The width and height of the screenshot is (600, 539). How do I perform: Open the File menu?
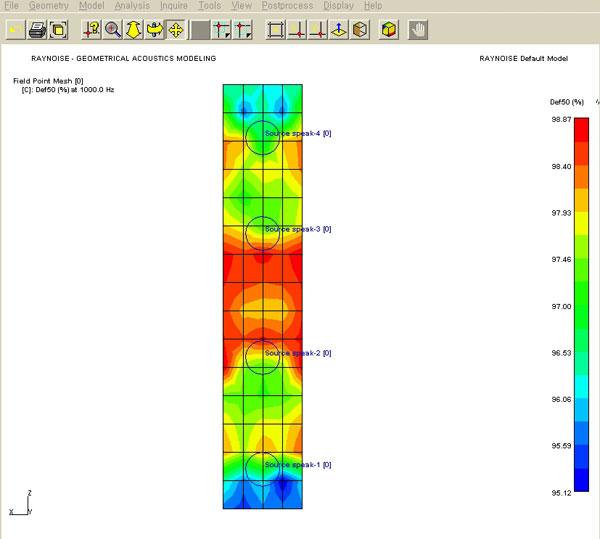coord(11,6)
